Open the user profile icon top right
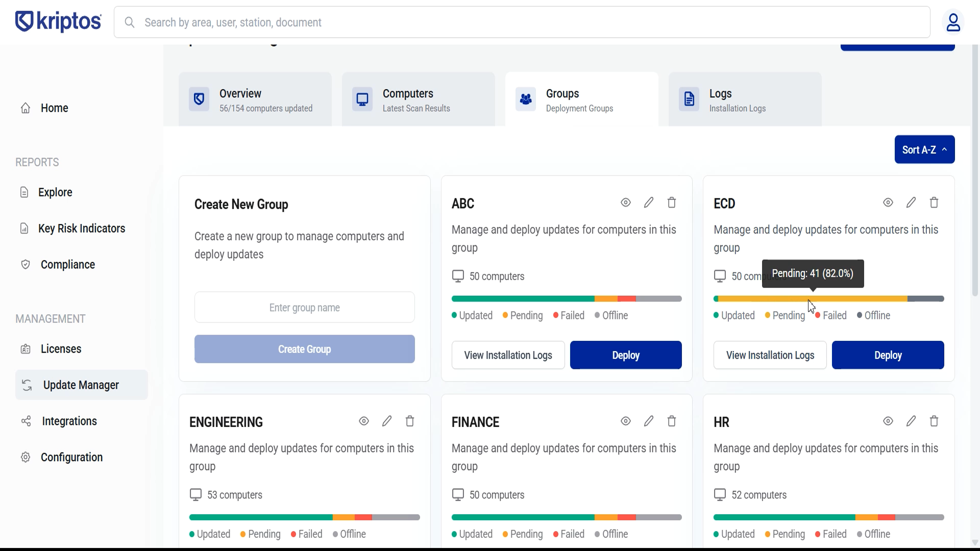The image size is (980, 551). (x=953, y=22)
